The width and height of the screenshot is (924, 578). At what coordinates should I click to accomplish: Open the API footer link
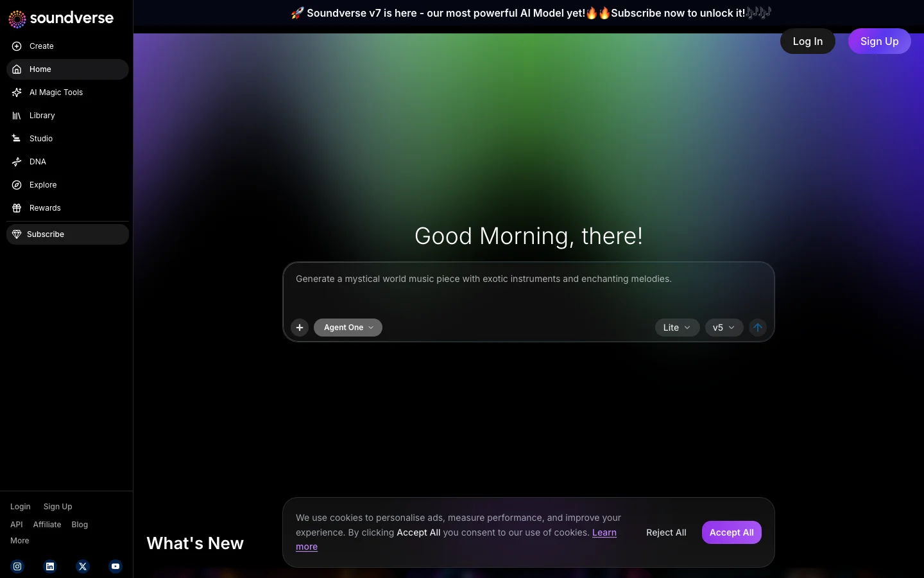(17, 525)
